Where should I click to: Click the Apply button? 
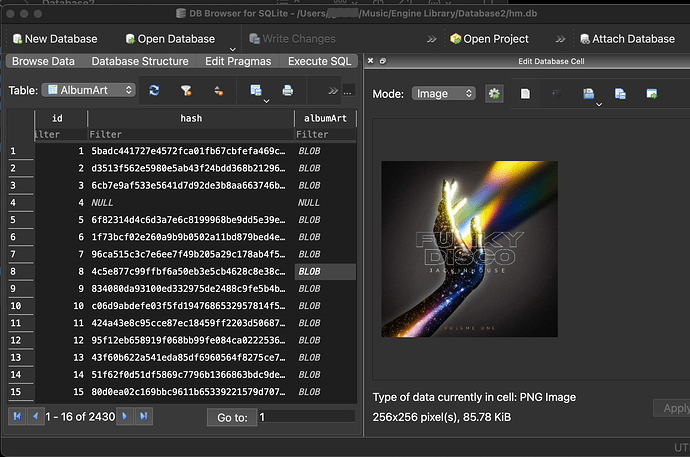(672, 408)
